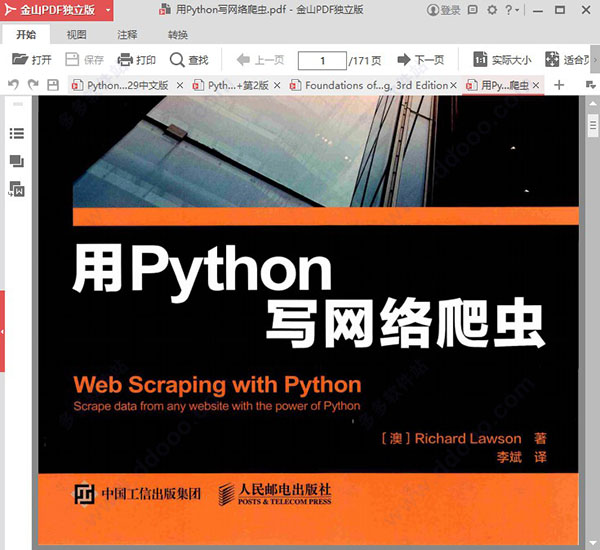600x550 pixels.
Task: Open the tab list dropdown icon at far right
Action: pos(591,85)
